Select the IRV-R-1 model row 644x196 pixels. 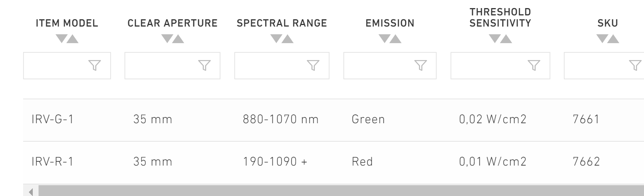[333, 162]
